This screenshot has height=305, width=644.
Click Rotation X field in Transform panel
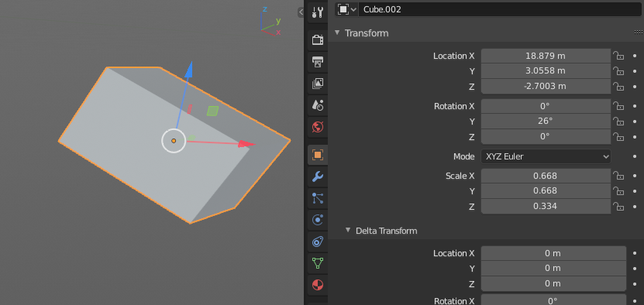[x=546, y=106]
